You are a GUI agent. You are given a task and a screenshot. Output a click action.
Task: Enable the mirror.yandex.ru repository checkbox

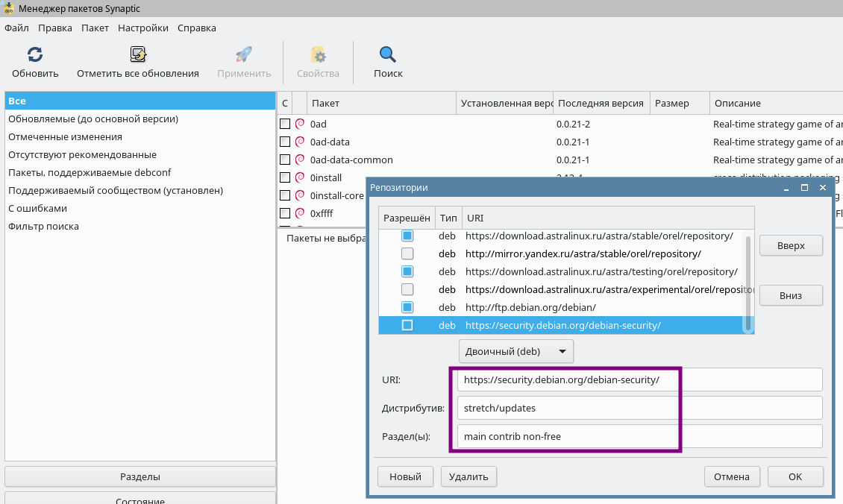coord(407,253)
